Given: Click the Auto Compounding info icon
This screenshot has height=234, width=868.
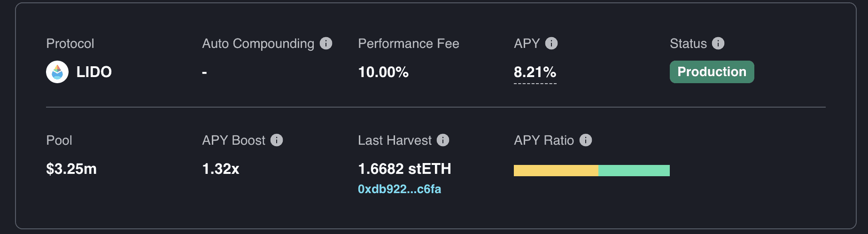Looking at the screenshot, I should pyautogui.click(x=326, y=43).
